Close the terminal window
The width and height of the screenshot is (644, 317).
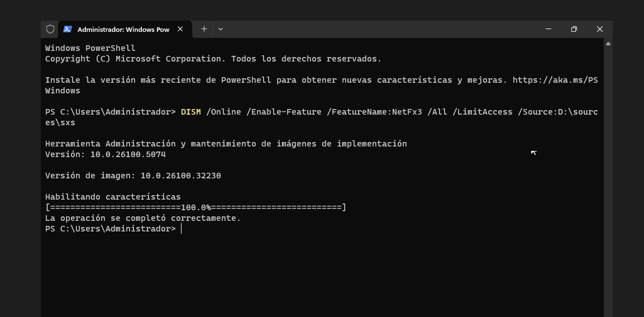pos(600,29)
